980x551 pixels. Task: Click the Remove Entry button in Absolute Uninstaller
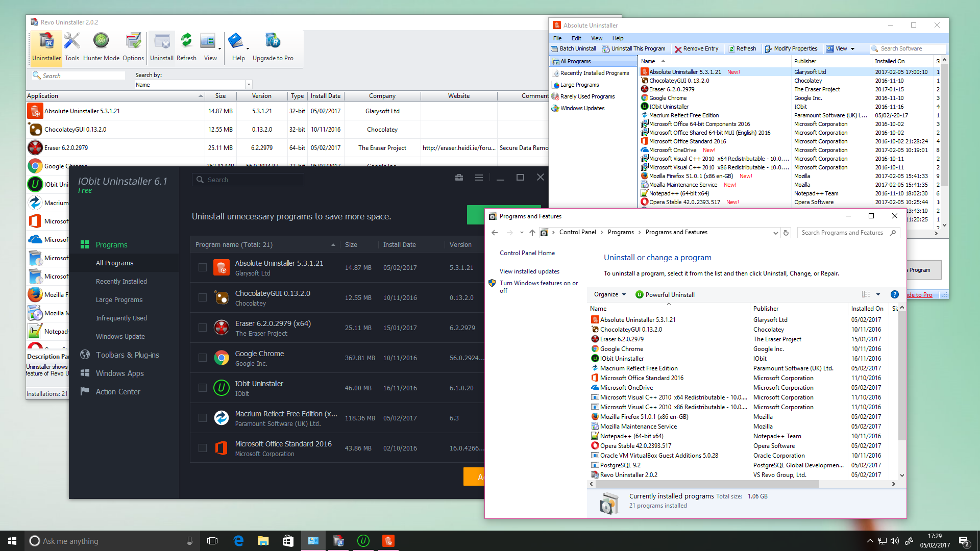[697, 48]
